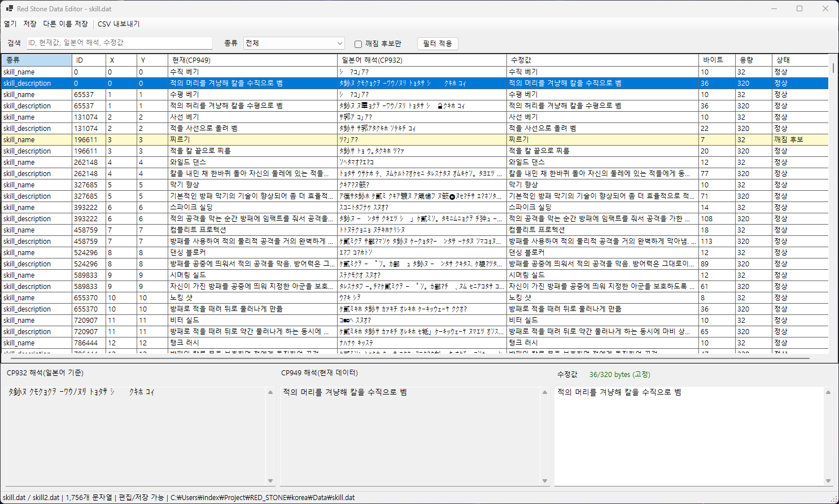The image size is (839, 504).
Task: Select the 노킹 샷 cell in 현재 column
Action: (253, 297)
